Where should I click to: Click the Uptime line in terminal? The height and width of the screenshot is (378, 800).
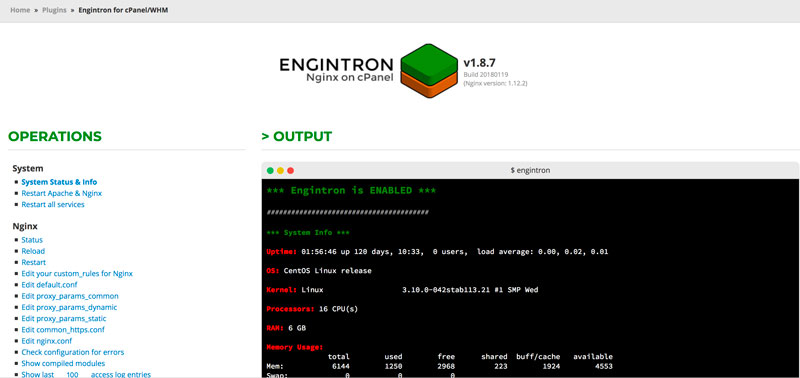pos(437,252)
